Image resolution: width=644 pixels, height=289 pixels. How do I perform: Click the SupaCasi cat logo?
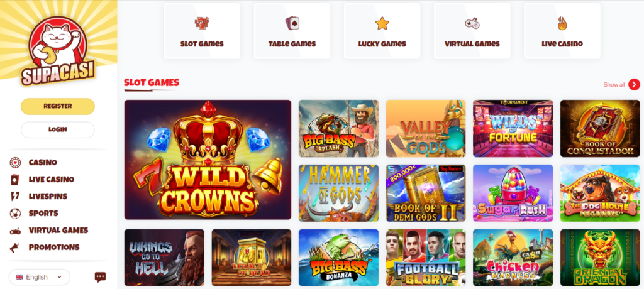[x=58, y=50]
